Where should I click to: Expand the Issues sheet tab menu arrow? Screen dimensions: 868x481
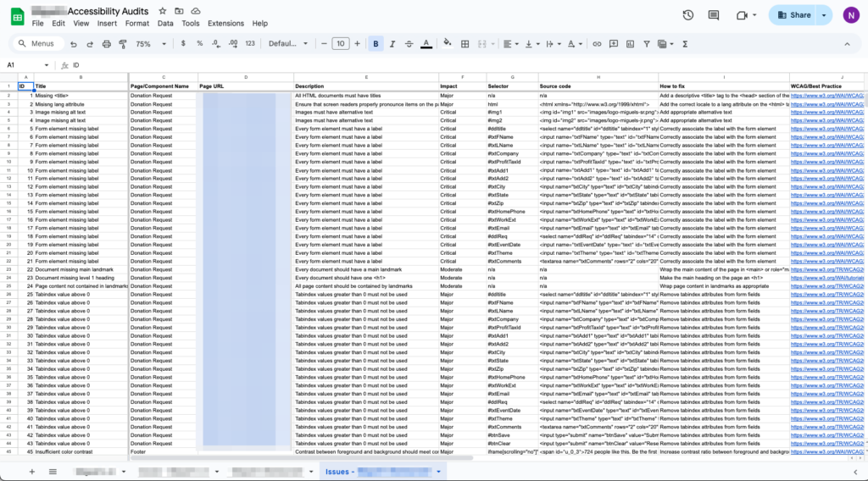(x=437, y=470)
